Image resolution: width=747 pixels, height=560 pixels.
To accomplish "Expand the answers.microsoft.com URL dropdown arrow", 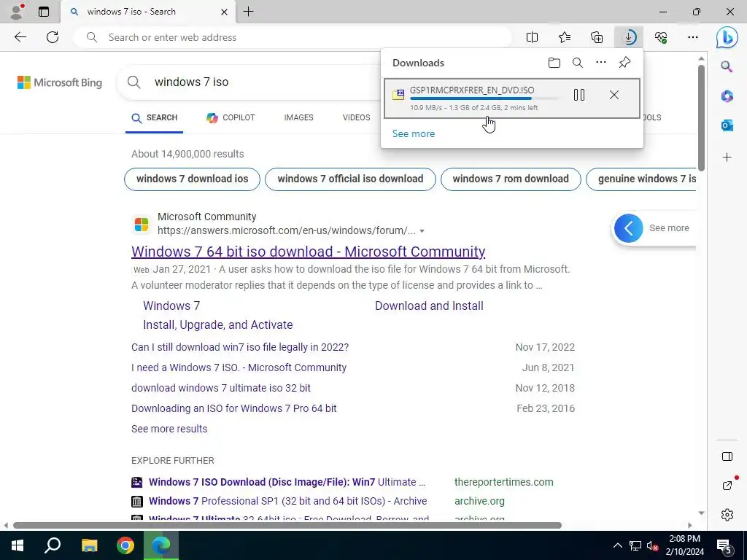I will pyautogui.click(x=422, y=231).
